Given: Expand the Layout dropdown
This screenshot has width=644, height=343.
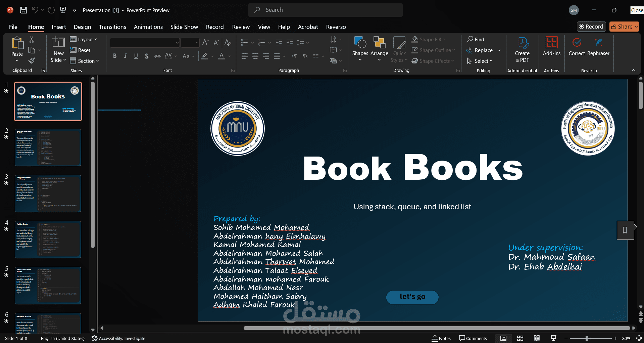Looking at the screenshot, I should coord(84,39).
